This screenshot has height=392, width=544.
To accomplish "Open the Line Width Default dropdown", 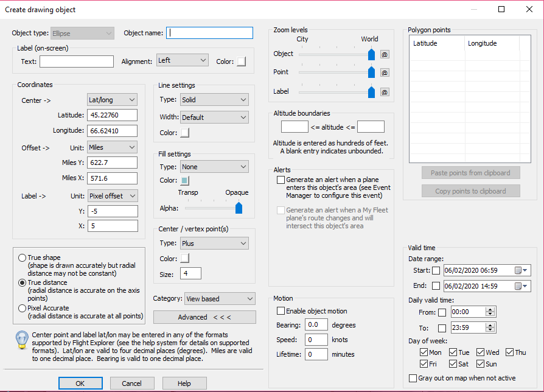I will click(214, 117).
